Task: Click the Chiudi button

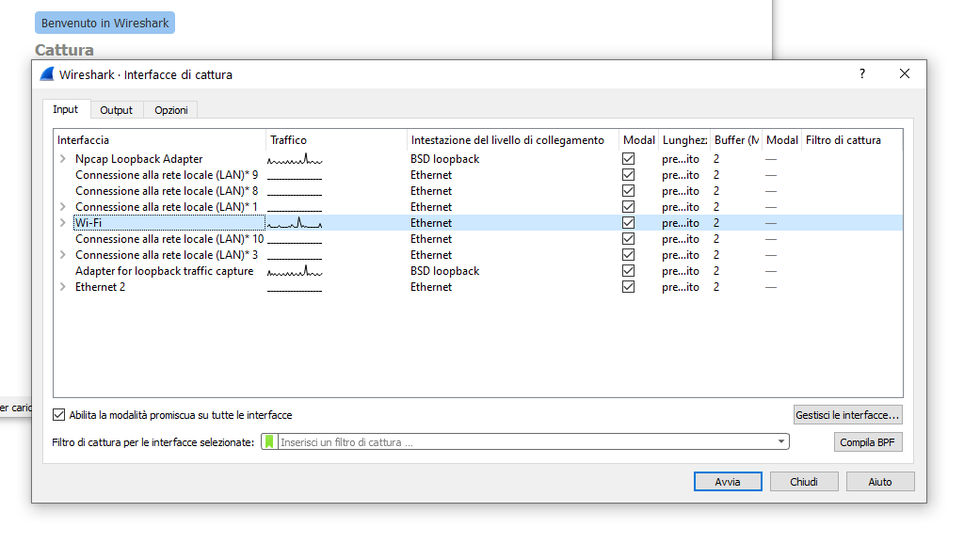Action: pos(804,482)
